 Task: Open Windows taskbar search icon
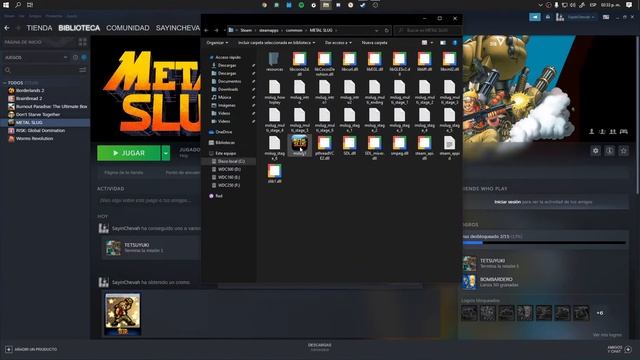click(18, 5)
